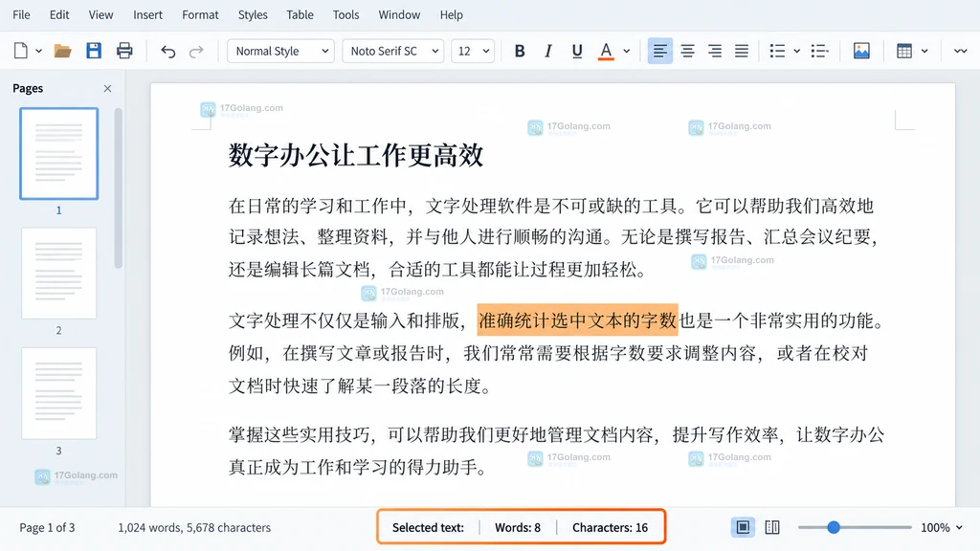Screen dimensions: 980x551
Task: Open the Help menu
Action: tap(452, 14)
